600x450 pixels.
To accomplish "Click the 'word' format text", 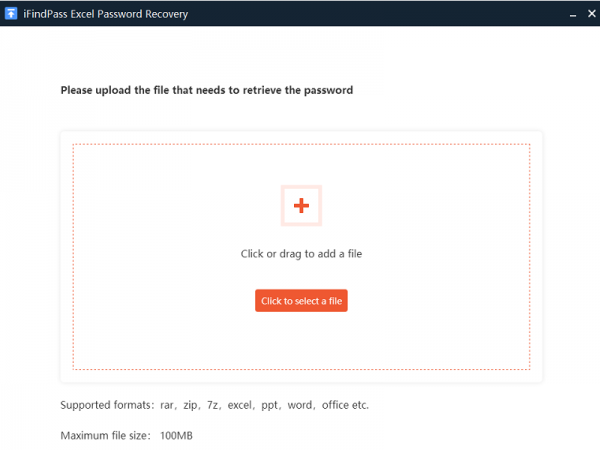I will coord(300,405).
